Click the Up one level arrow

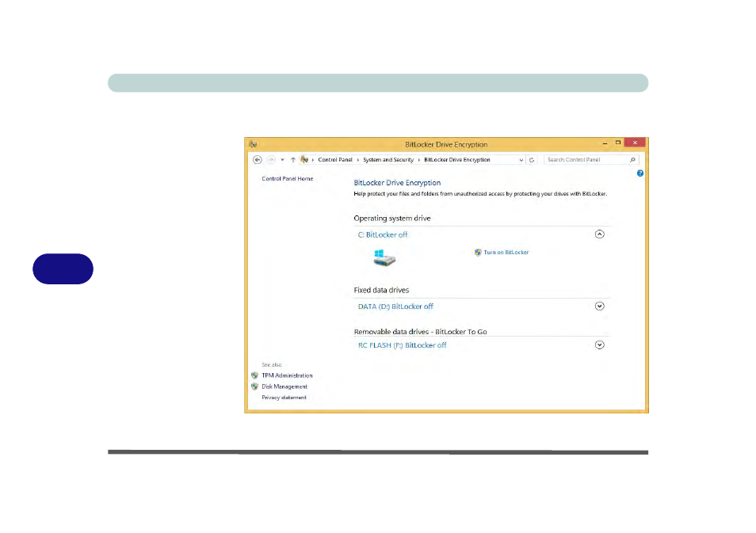[292, 159]
